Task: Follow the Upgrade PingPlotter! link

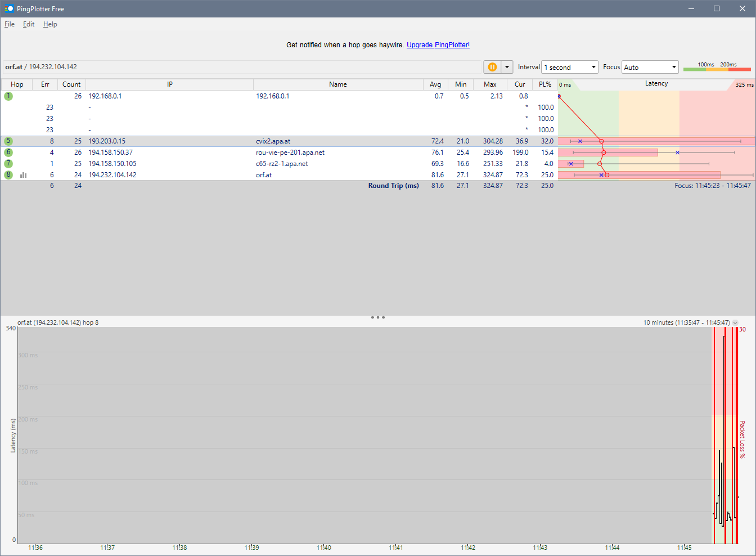Action: [x=438, y=45]
